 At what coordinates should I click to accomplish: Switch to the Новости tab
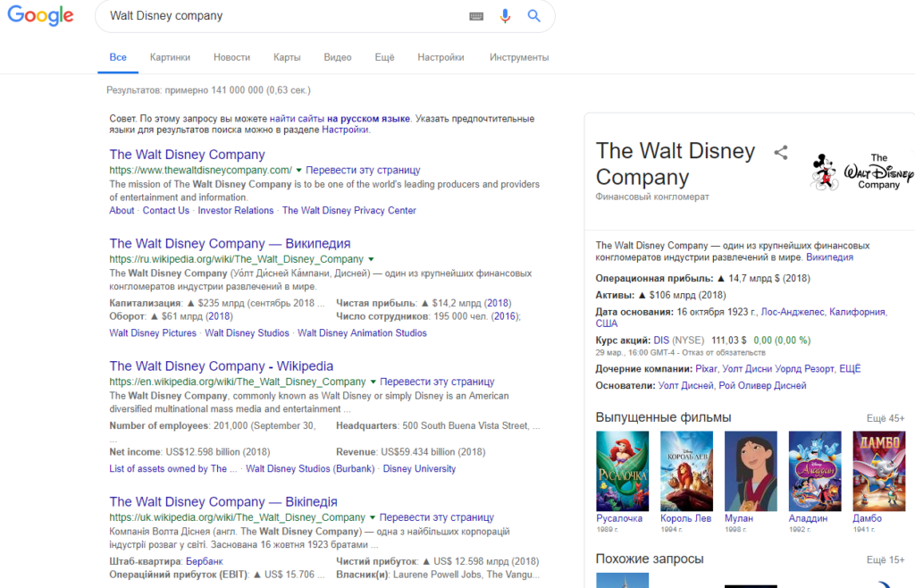coord(231,57)
